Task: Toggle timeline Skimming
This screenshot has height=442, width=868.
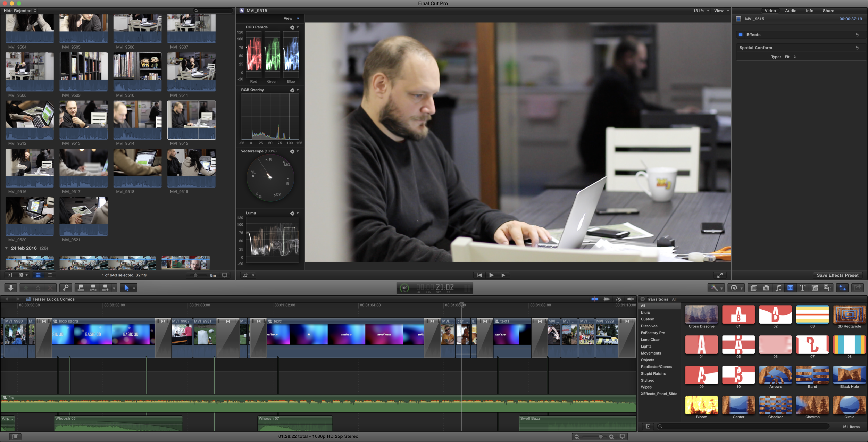Action: click(594, 299)
